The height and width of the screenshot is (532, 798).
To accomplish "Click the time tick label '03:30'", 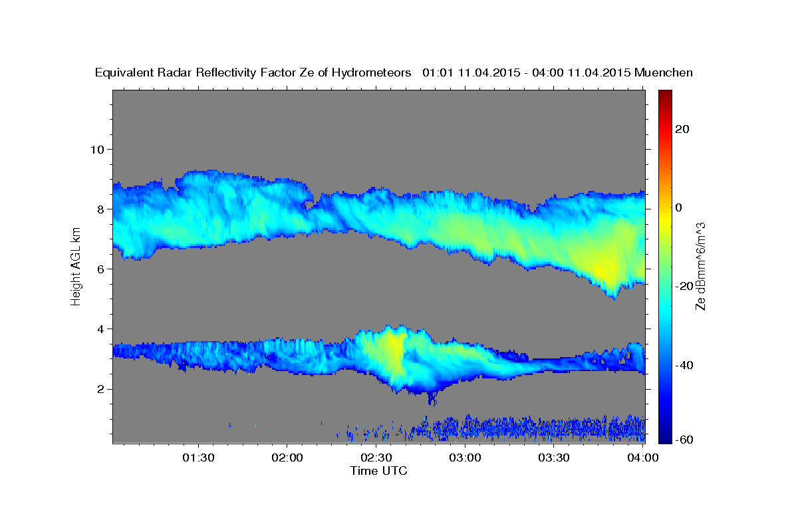I will tap(554, 458).
